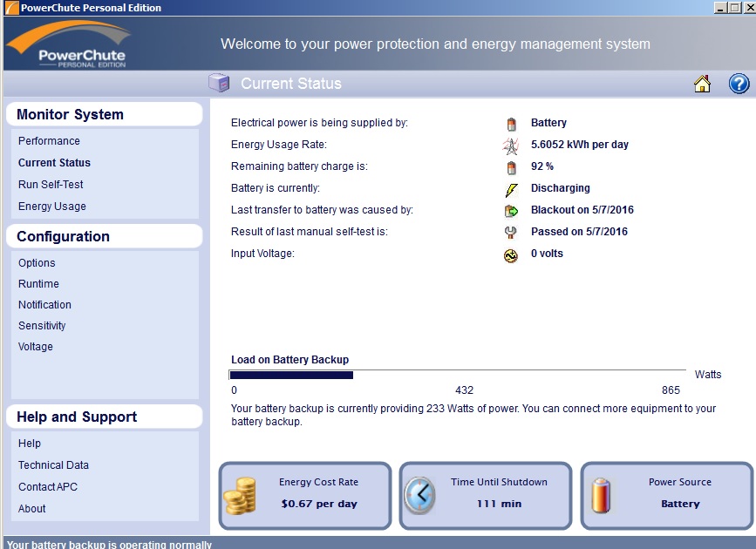Open Contact APC page
Screen dimensions: 756x549
48,486
